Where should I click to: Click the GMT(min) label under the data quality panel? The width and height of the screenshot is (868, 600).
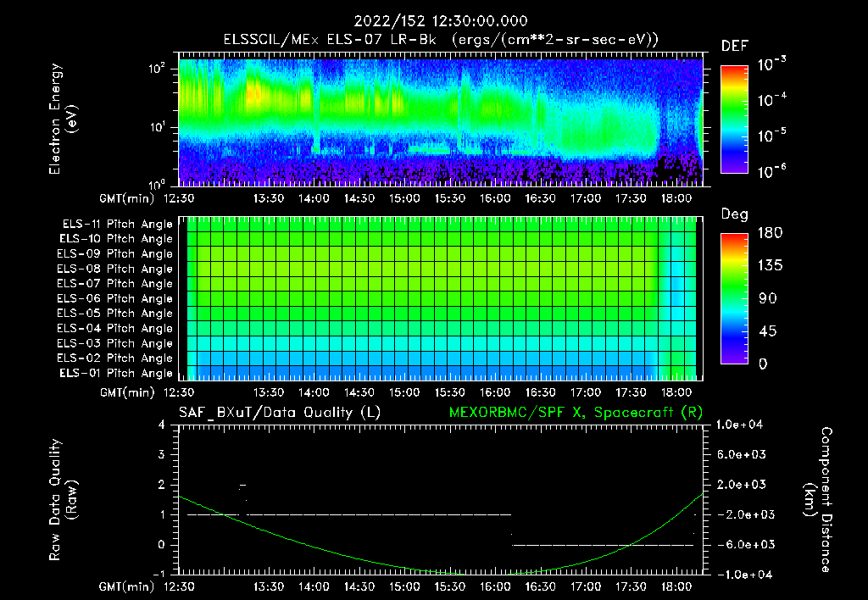click(127, 586)
